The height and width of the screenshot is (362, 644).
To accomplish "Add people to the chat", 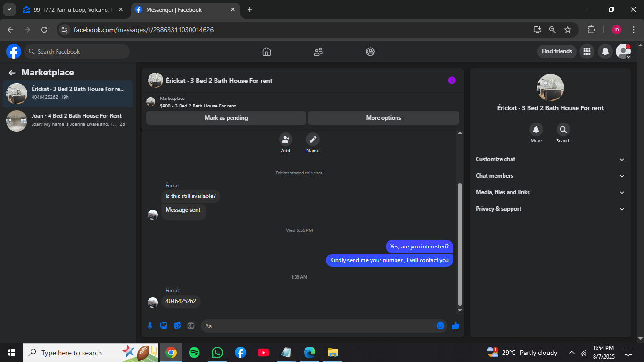I will 286,140.
